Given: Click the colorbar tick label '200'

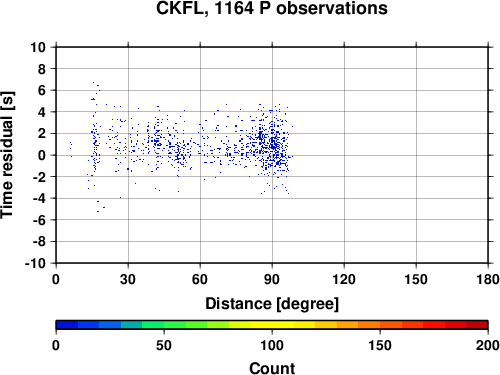Looking at the screenshot, I should click(x=488, y=345).
